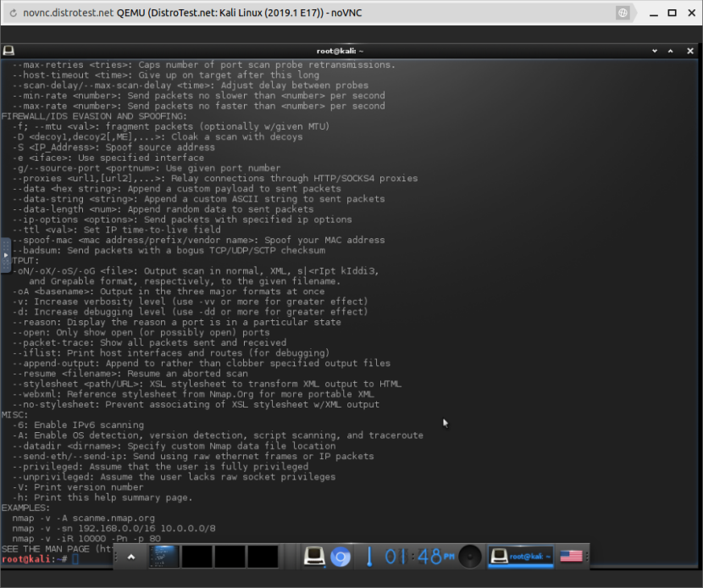Reload the noVNC browser page
This screenshot has height=588, width=703.
(x=14, y=13)
